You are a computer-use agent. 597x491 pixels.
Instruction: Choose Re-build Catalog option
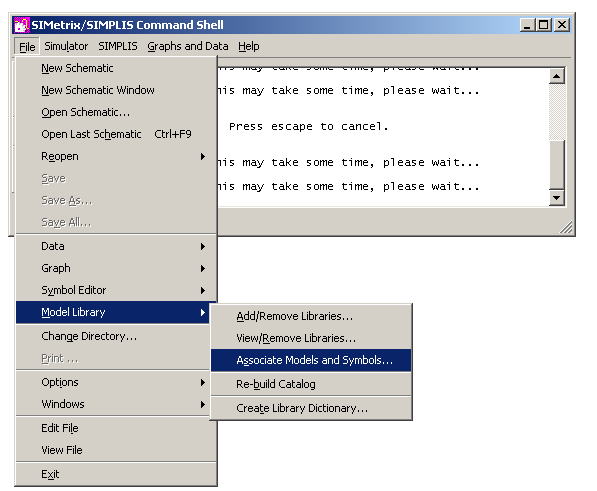click(x=311, y=384)
